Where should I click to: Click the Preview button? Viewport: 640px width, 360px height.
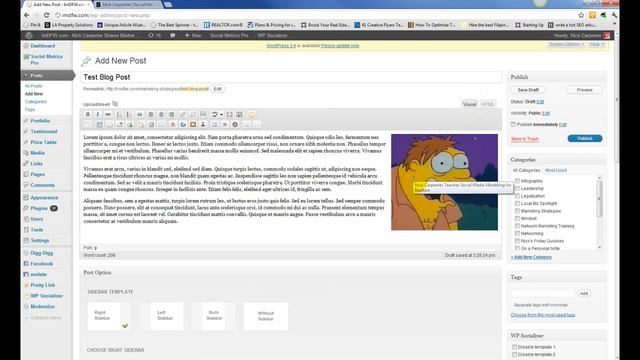[584, 90]
